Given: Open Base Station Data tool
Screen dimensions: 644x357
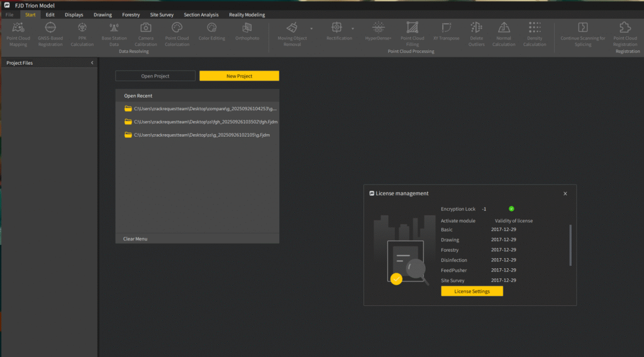Looking at the screenshot, I should click(x=114, y=34).
